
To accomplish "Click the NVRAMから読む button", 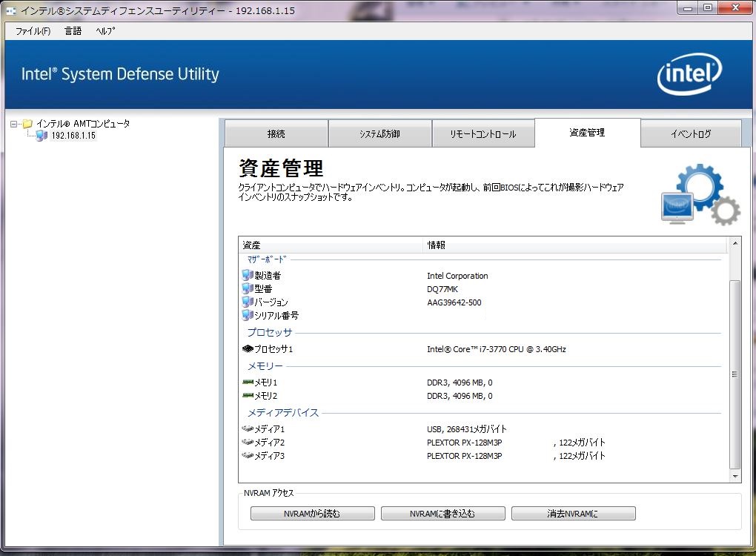I will [x=313, y=514].
